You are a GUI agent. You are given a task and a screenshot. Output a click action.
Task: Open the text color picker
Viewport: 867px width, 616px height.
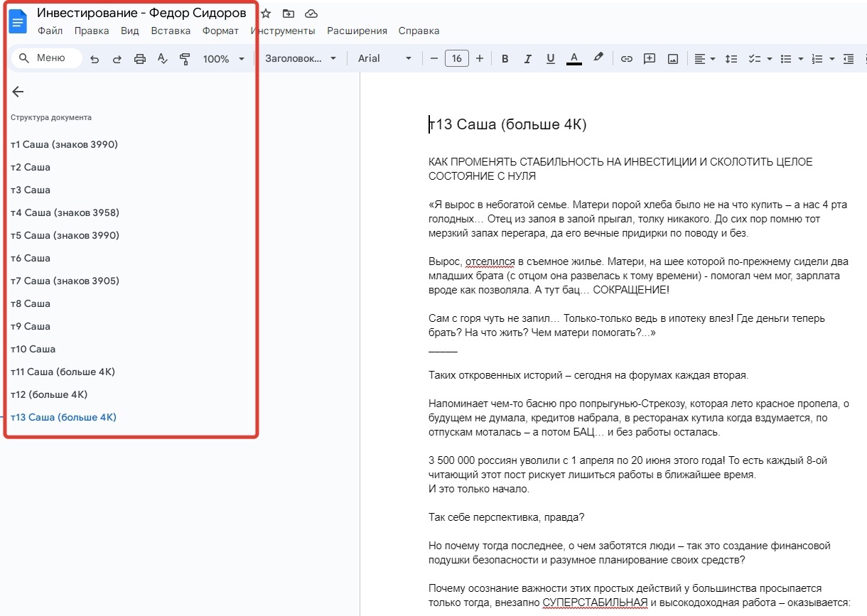[x=574, y=59]
